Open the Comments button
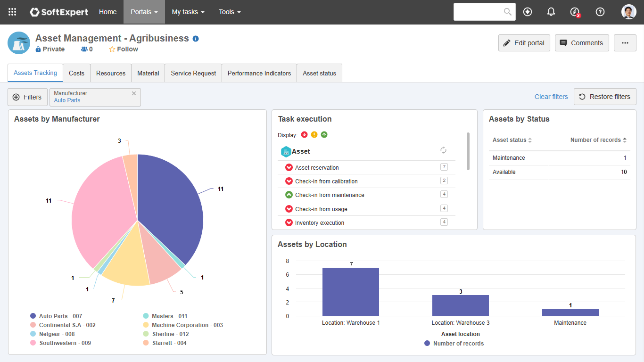644x362 pixels. tap(582, 43)
